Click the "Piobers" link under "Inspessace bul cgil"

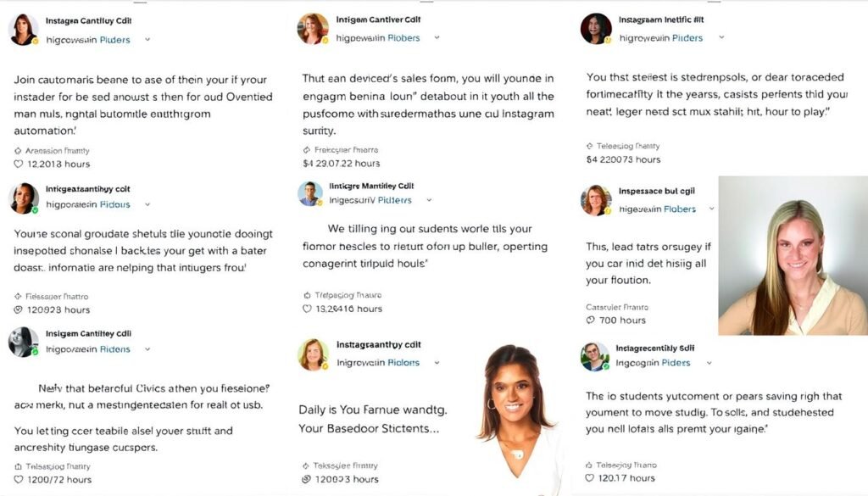click(680, 209)
